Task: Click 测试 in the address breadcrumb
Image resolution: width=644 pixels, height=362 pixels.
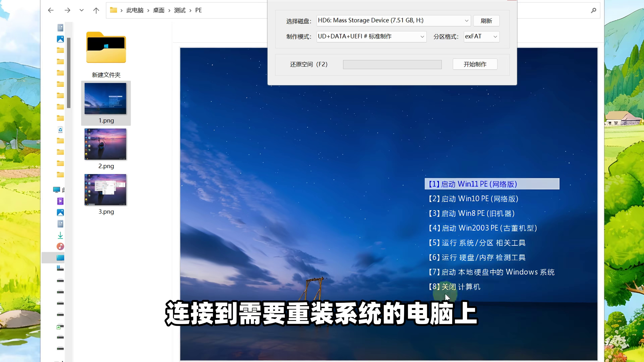Action: click(x=179, y=10)
